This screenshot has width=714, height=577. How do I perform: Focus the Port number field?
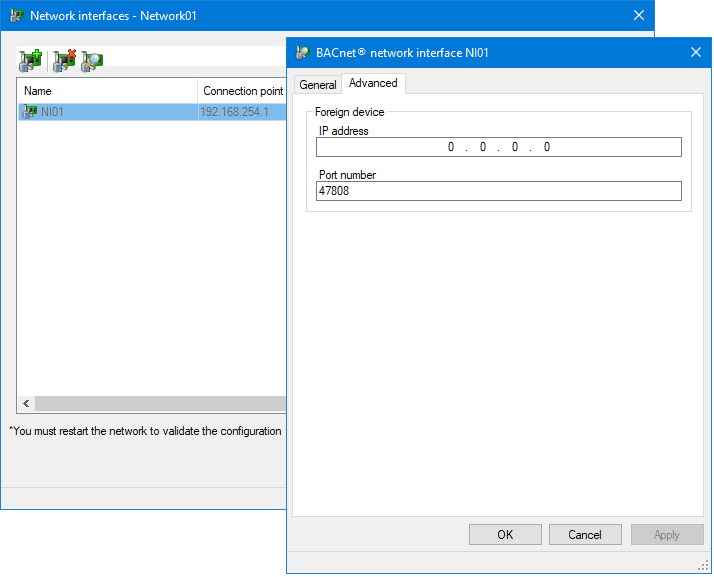click(498, 191)
